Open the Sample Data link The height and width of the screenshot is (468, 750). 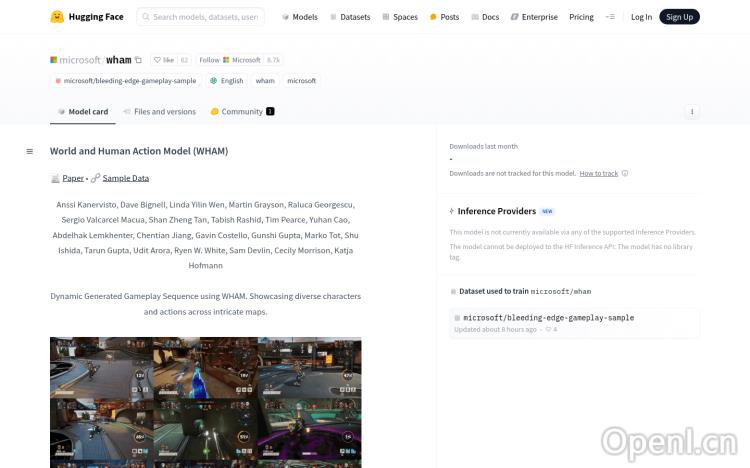tap(125, 178)
